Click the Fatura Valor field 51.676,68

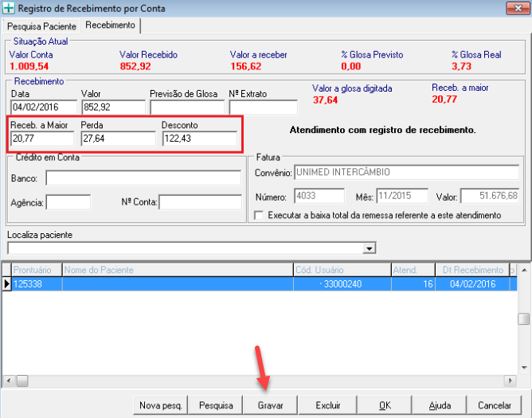[x=490, y=196]
